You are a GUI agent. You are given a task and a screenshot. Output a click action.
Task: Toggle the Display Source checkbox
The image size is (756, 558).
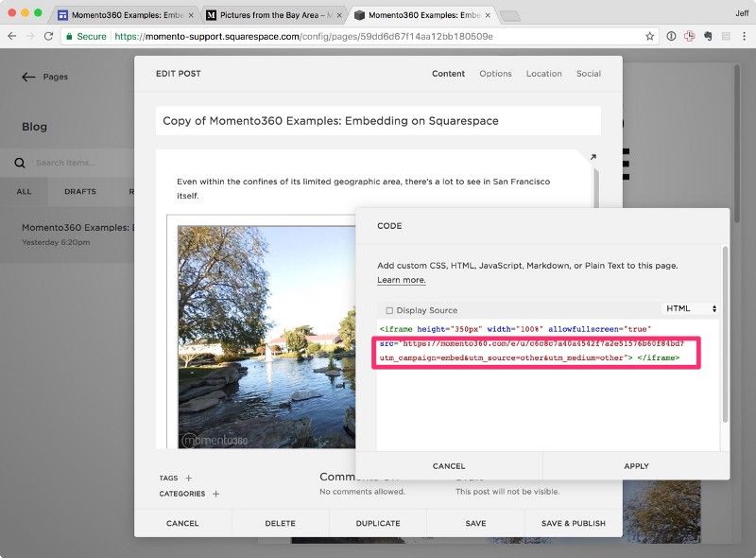[389, 310]
